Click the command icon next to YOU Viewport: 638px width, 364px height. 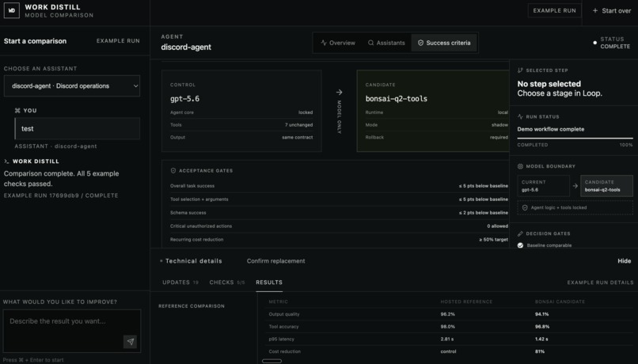click(17, 111)
